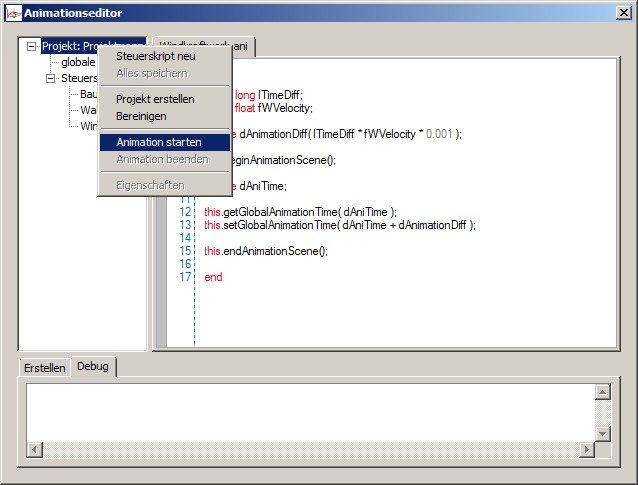Screen dimensions: 638x485
Task: Switch to the Debug tab
Action: pos(93,367)
